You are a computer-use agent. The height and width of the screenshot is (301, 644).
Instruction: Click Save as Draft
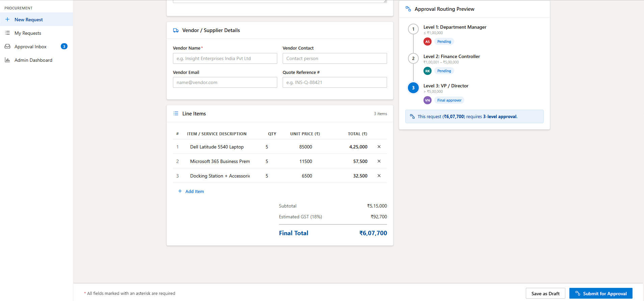(545, 294)
